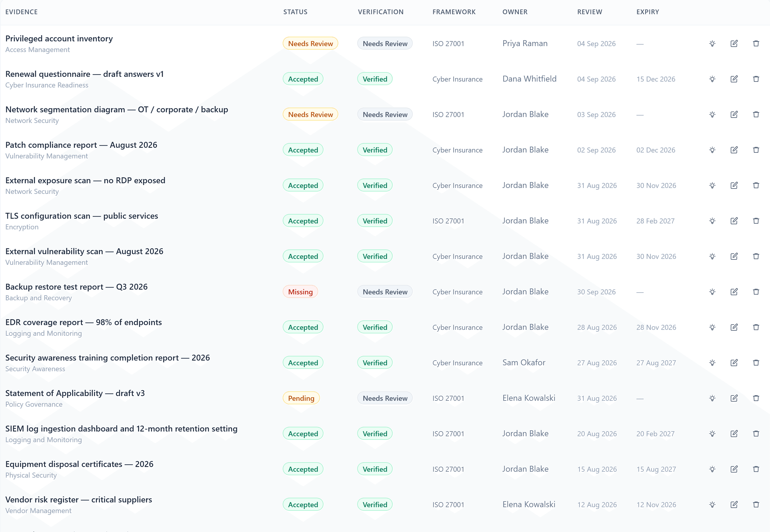Delete Backup restore test report row

click(756, 292)
